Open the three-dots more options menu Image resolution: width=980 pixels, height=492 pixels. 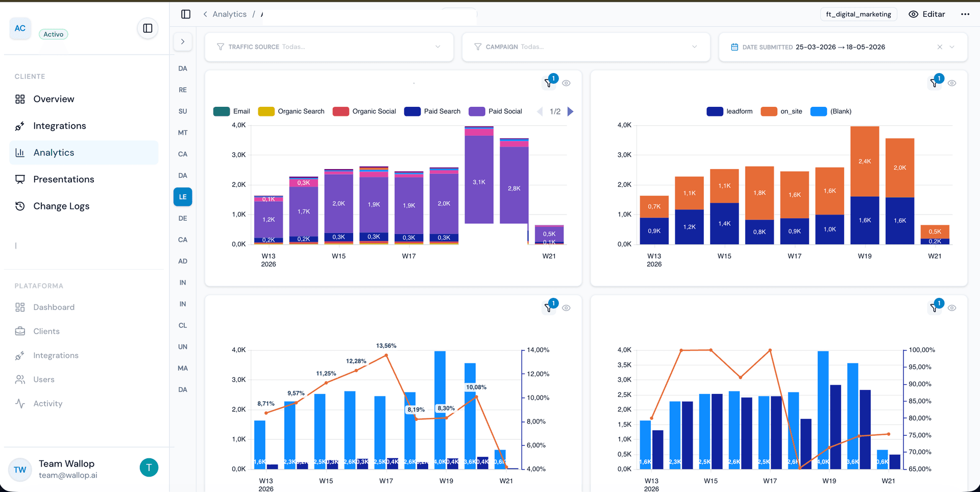tap(965, 14)
